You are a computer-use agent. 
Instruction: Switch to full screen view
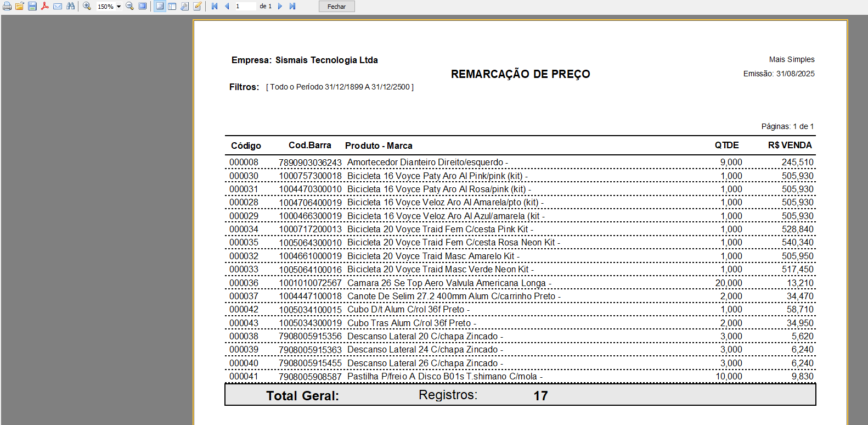[x=143, y=7]
